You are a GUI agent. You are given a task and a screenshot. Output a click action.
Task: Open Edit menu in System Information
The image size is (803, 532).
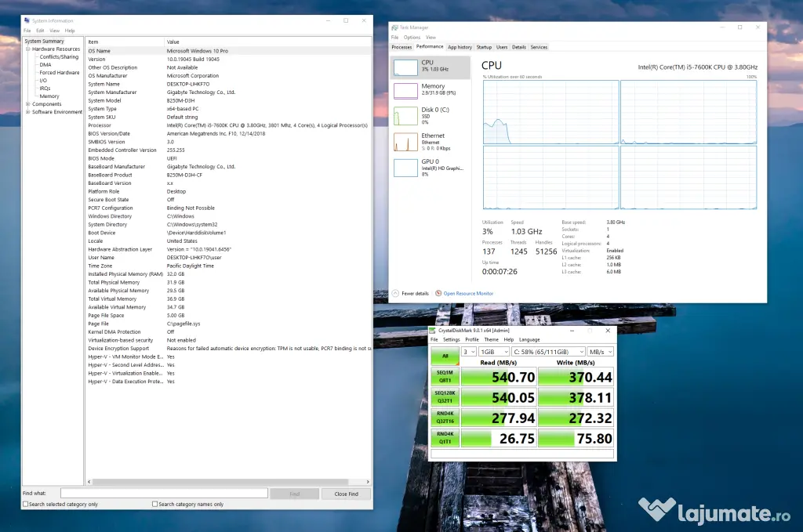click(40, 31)
